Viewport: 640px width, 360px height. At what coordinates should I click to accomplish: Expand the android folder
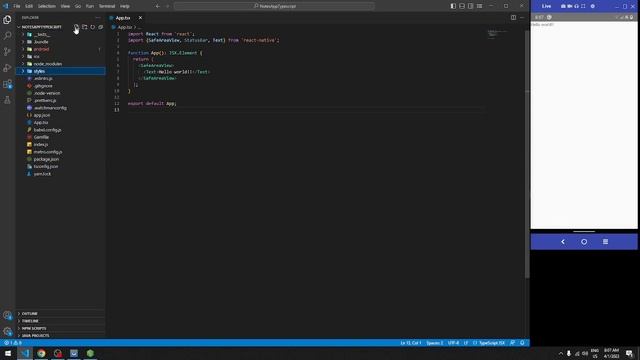tap(60, 49)
